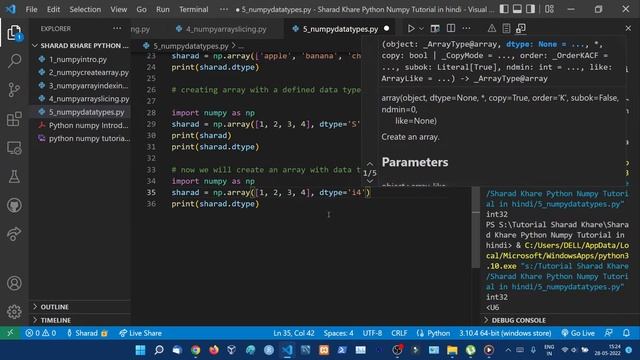Open the File menu

pyautogui.click(x=31, y=9)
